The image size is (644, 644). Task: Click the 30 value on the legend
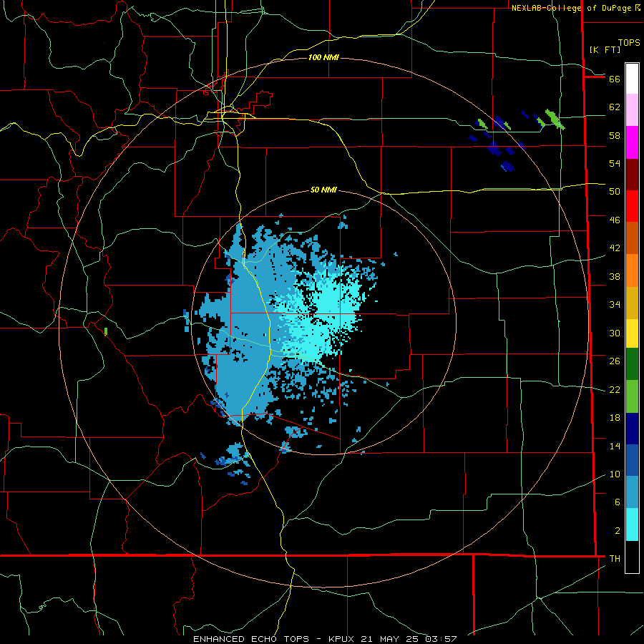point(615,333)
